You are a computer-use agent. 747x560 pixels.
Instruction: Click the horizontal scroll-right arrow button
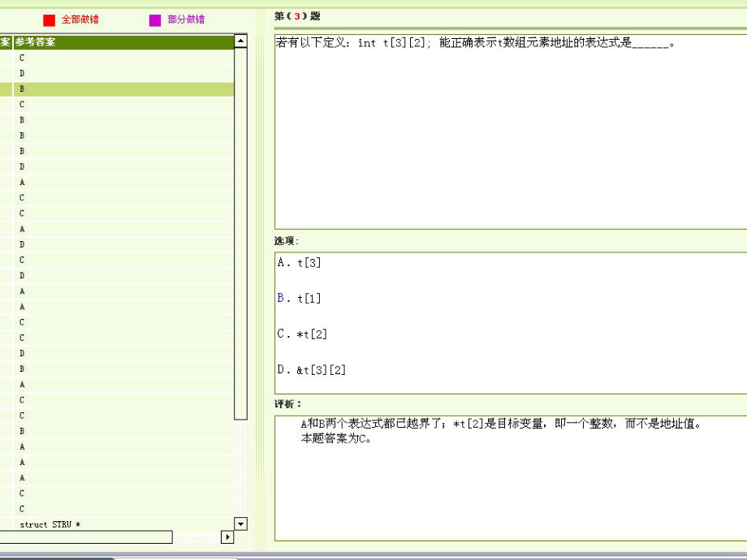[227, 537]
